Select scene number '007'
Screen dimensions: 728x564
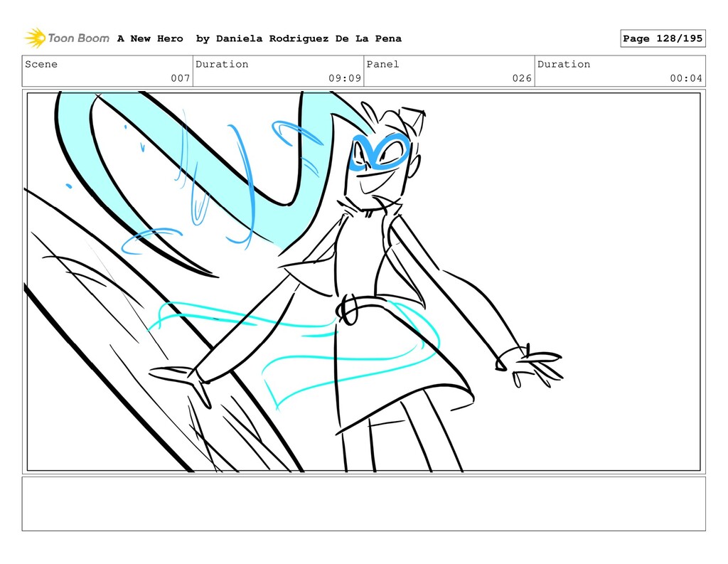180,78
